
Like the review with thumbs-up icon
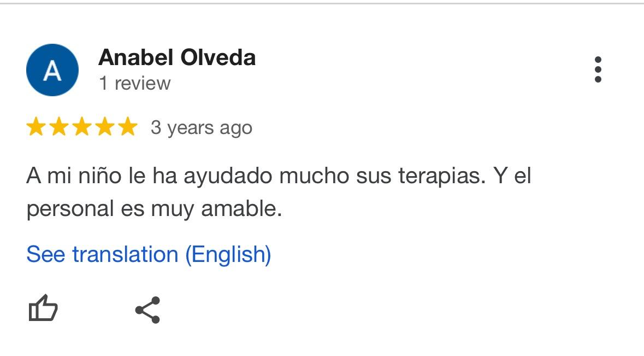coord(43,308)
